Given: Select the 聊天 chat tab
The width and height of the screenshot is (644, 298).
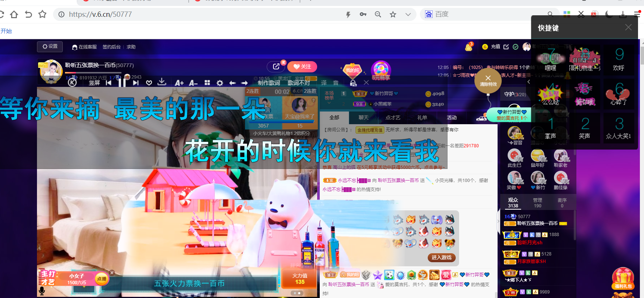Looking at the screenshot, I should [x=363, y=117].
